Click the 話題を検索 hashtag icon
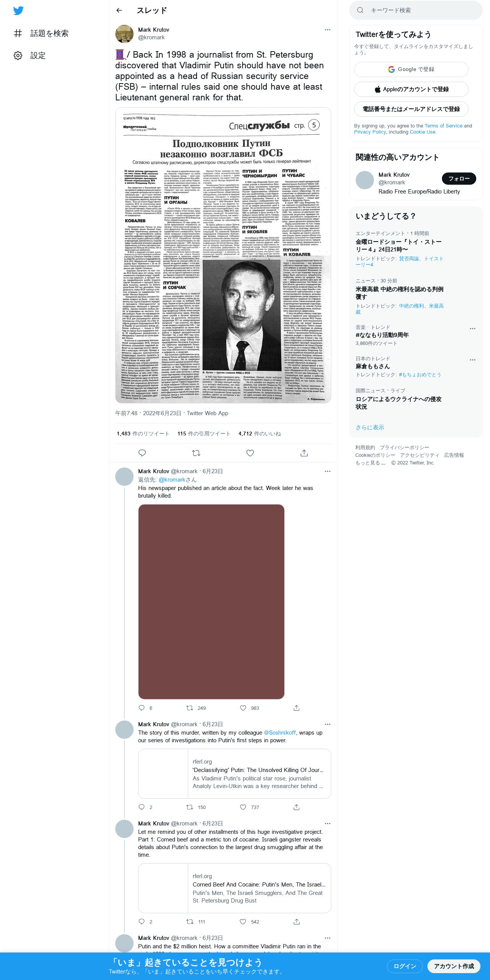 [18, 33]
